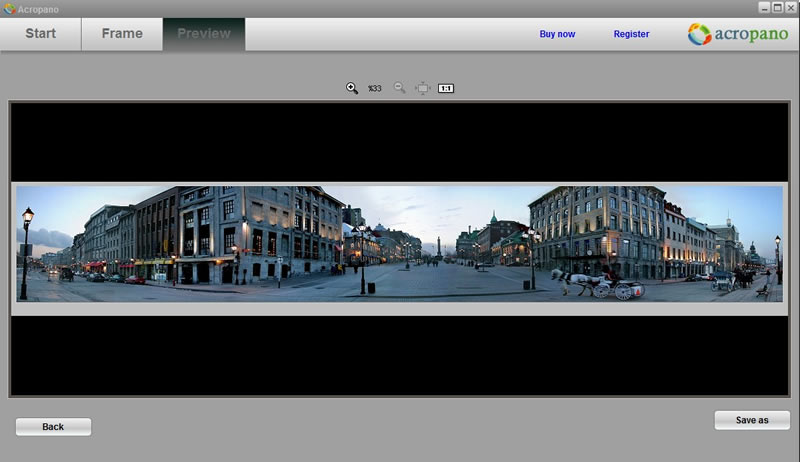Click the Save as button
The width and height of the screenshot is (800, 462).
pyautogui.click(x=752, y=420)
